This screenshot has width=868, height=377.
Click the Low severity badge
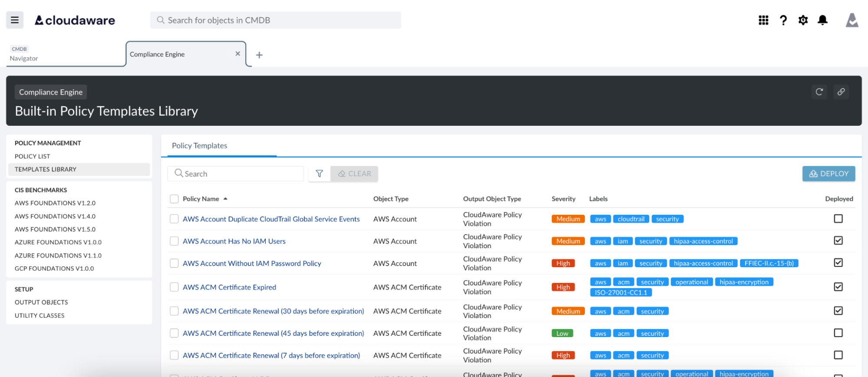[x=562, y=333]
